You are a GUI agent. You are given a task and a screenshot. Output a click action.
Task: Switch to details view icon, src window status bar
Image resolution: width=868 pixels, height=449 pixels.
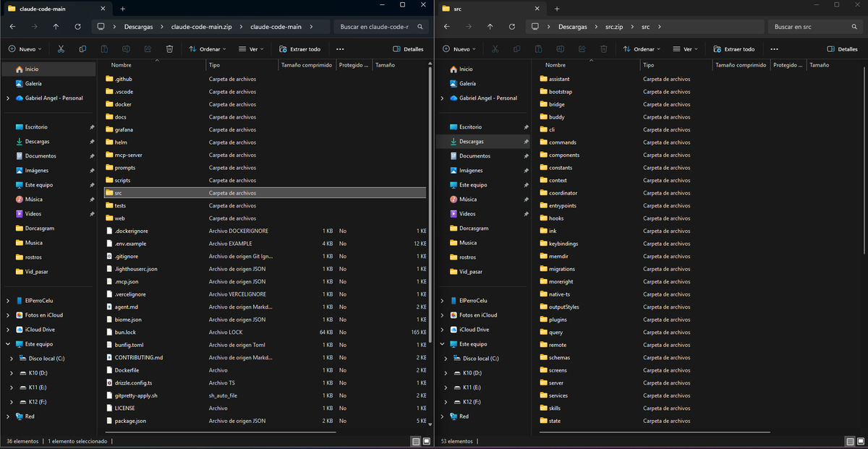coord(849,441)
